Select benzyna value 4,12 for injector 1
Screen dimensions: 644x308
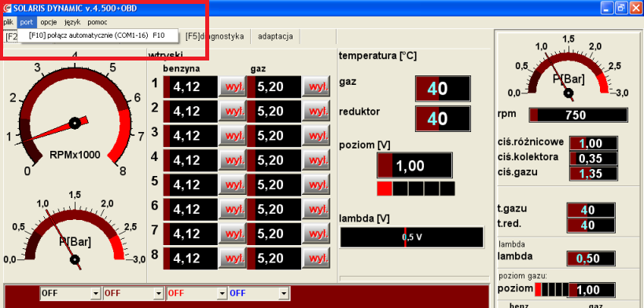click(x=190, y=86)
